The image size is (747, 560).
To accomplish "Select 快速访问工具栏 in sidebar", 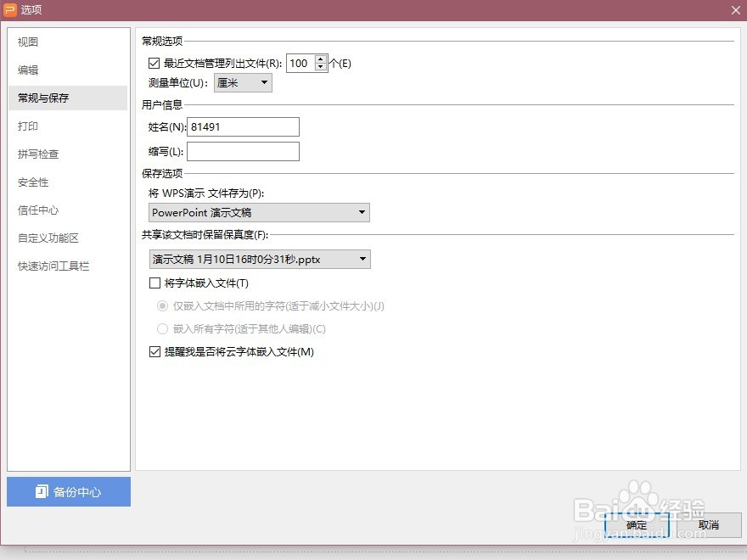I will pyautogui.click(x=68, y=266).
